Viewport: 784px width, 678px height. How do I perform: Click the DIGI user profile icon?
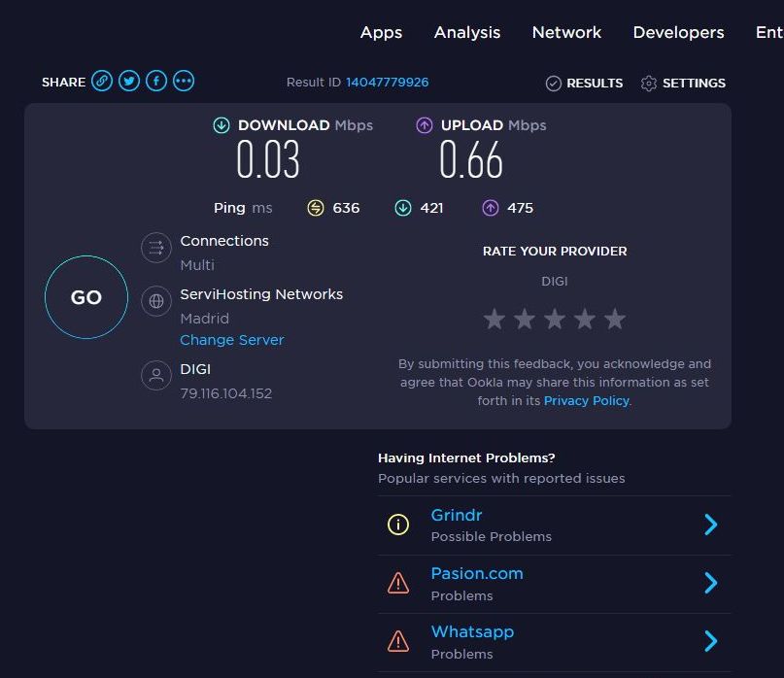click(155, 376)
